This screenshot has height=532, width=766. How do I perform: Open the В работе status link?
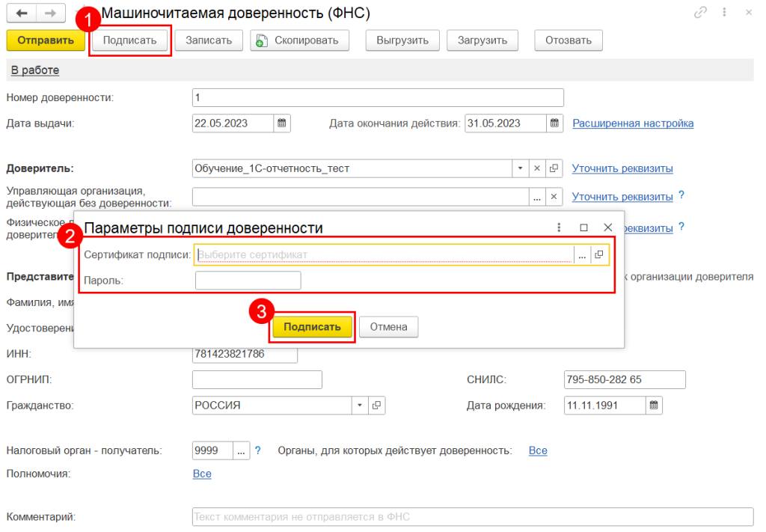35,70
